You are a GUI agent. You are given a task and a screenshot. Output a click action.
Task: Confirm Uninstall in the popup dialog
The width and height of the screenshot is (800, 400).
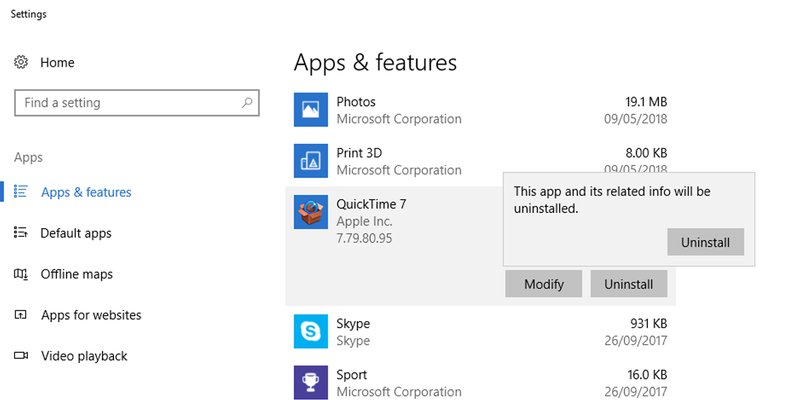[x=706, y=242]
